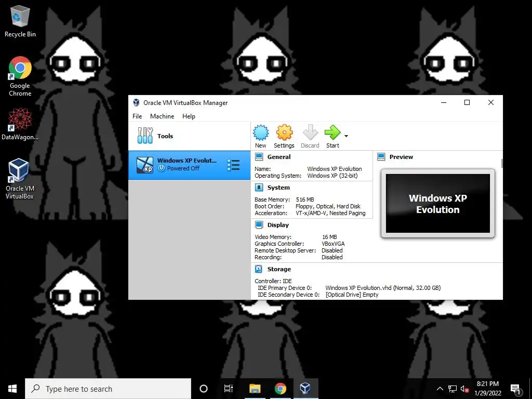This screenshot has width=532, height=399.
Task: Open Chrome from taskbar
Action: [x=280, y=389]
